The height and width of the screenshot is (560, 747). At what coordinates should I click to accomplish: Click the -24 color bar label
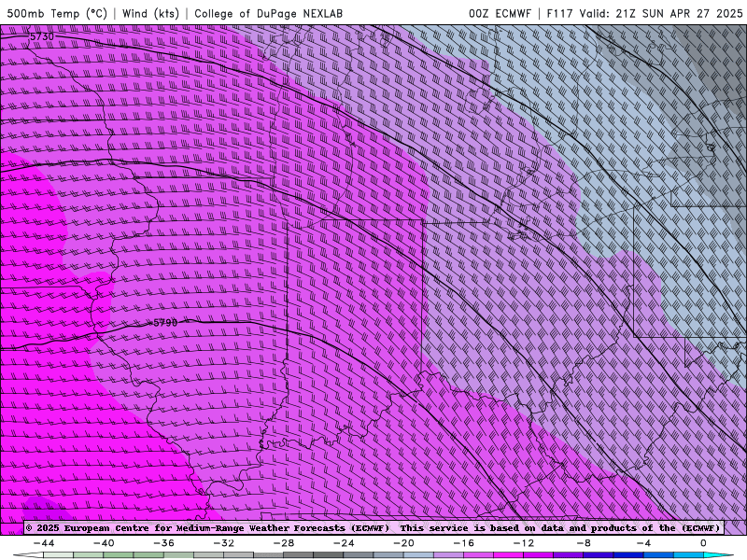click(x=344, y=543)
